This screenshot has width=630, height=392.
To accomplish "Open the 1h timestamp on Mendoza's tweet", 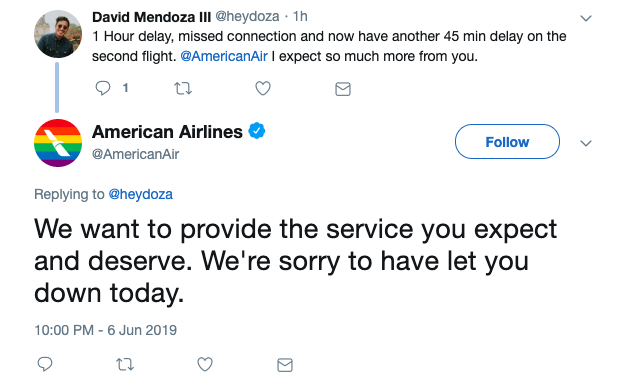I will [x=300, y=16].
